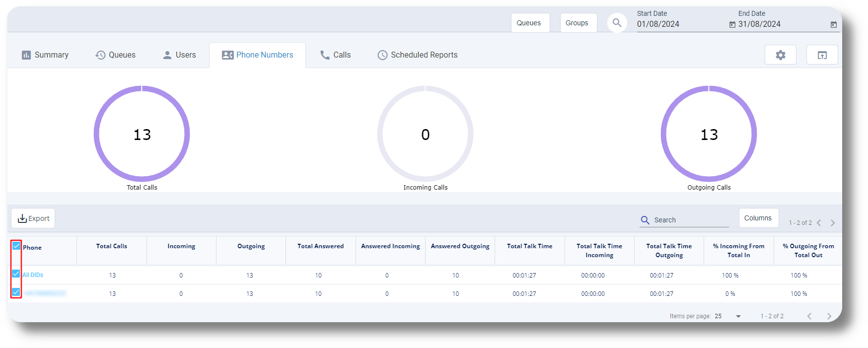
Task: Go to previous page arrow above table
Action: point(819,223)
